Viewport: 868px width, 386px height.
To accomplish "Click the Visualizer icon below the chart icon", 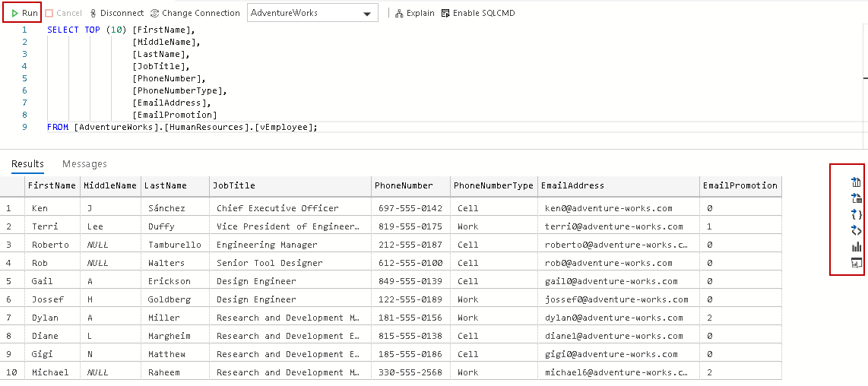I will click(x=857, y=263).
